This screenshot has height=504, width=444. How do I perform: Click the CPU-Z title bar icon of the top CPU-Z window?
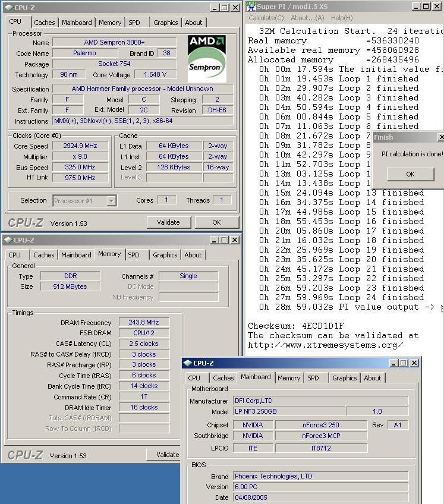(x=9, y=8)
